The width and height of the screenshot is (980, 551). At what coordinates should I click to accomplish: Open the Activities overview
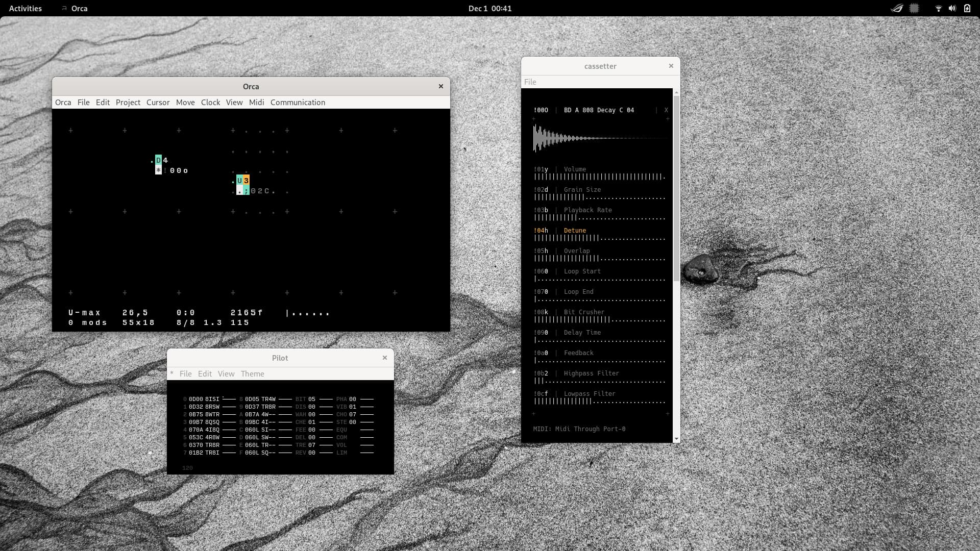[26, 8]
